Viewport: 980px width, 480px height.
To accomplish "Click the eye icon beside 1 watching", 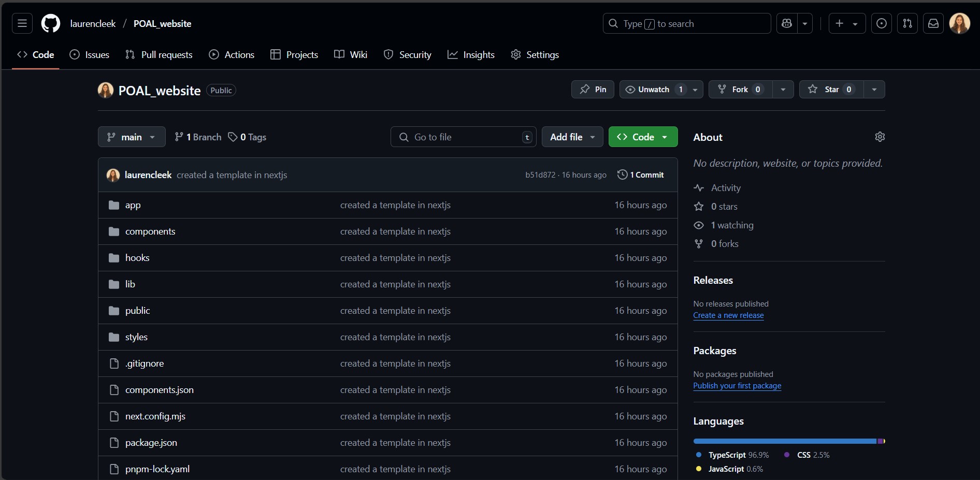I will [699, 225].
